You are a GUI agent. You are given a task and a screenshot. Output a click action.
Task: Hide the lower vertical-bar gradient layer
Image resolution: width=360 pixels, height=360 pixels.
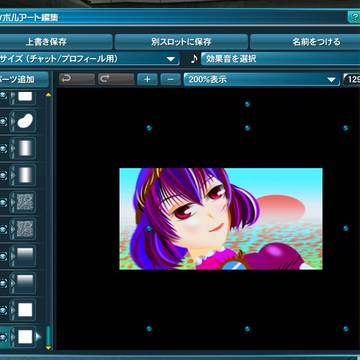[x=3, y=175]
